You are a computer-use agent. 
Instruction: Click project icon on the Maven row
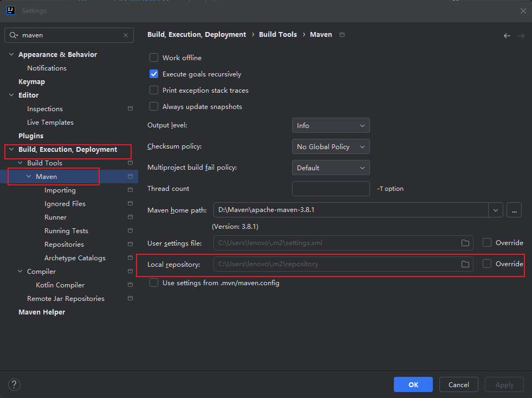click(x=130, y=177)
